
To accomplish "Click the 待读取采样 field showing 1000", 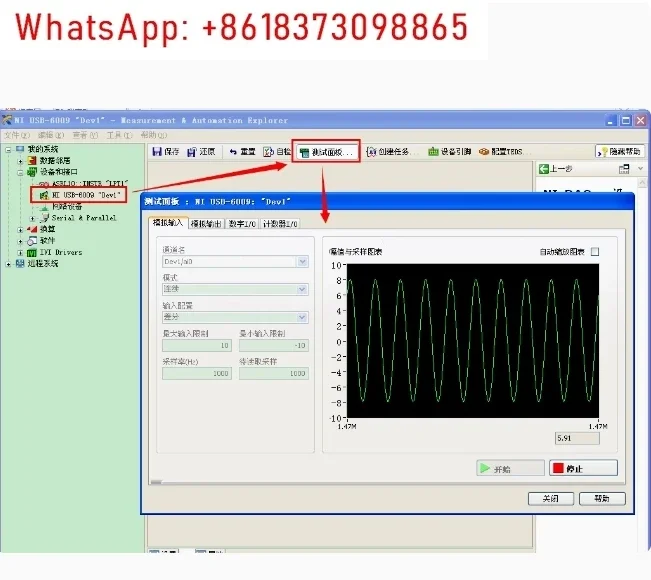I will point(274,373).
